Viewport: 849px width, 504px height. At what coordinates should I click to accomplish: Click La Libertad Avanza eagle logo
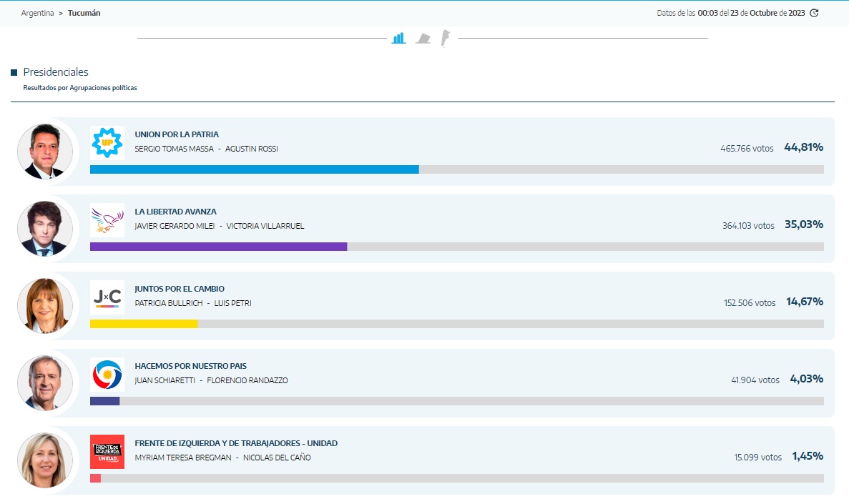[x=107, y=220]
